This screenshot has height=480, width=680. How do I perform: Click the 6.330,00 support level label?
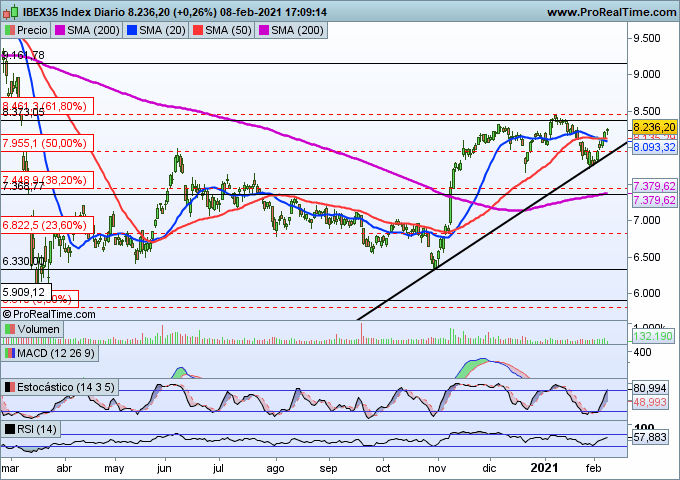(23, 261)
